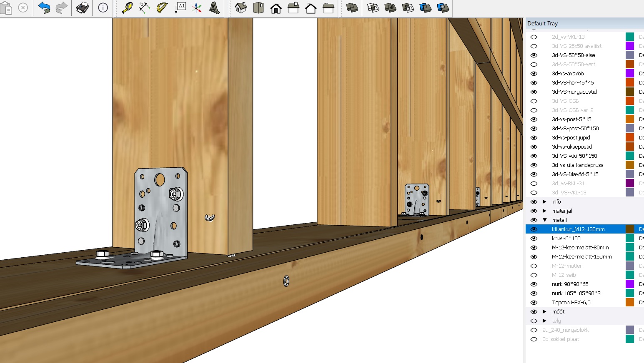Hide the 3d-VS-nurgapostid layer

[x=534, y=92]
